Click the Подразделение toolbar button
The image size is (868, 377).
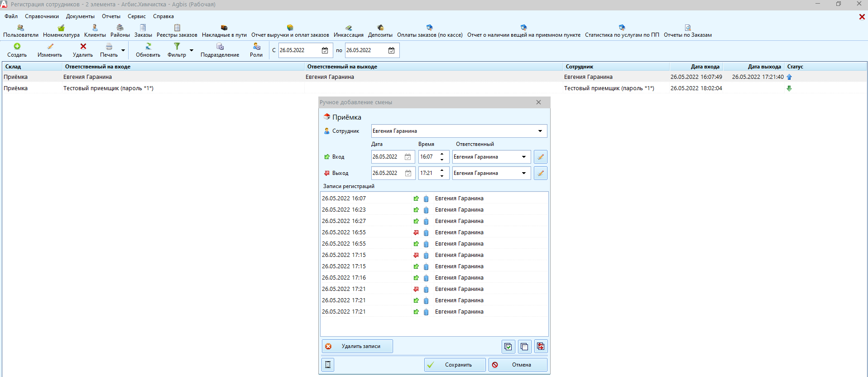tap(220, 50)
